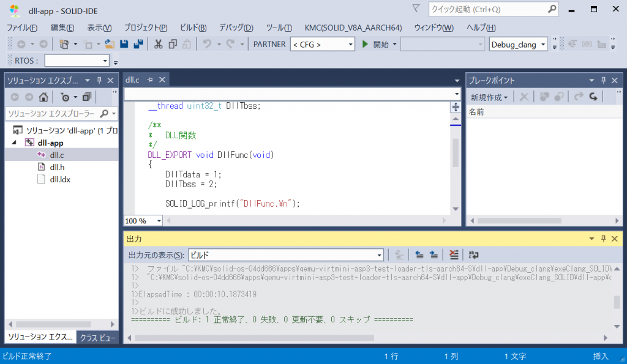The width and height of the screenshot is (627, 364).
Task: Pin the ブレークポイント panel with the pin icon
Action: (603, 80)
